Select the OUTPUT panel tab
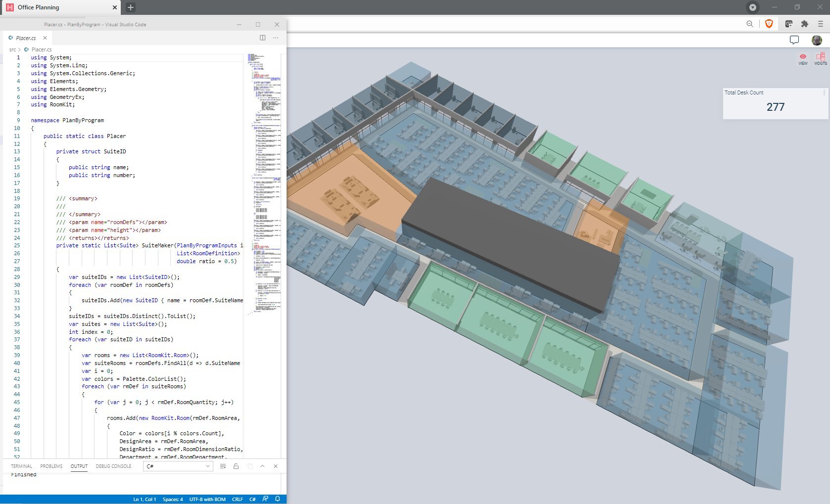Screen dimensions: 830x504 coord(79,466)
